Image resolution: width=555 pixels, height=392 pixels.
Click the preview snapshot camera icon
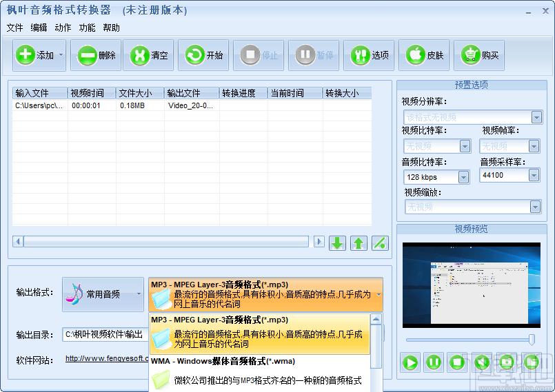[507, 362]
